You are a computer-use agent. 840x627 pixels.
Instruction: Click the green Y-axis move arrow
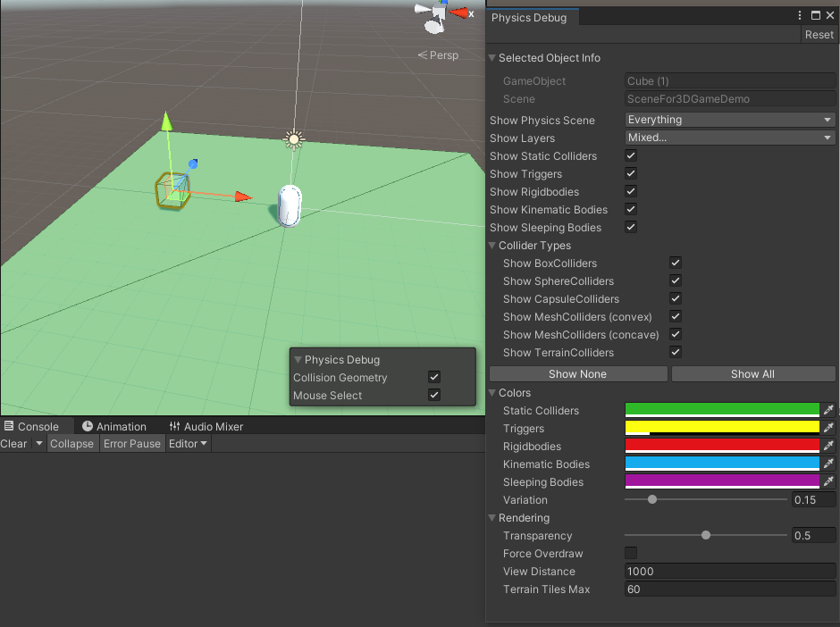(x=166, y=121)
